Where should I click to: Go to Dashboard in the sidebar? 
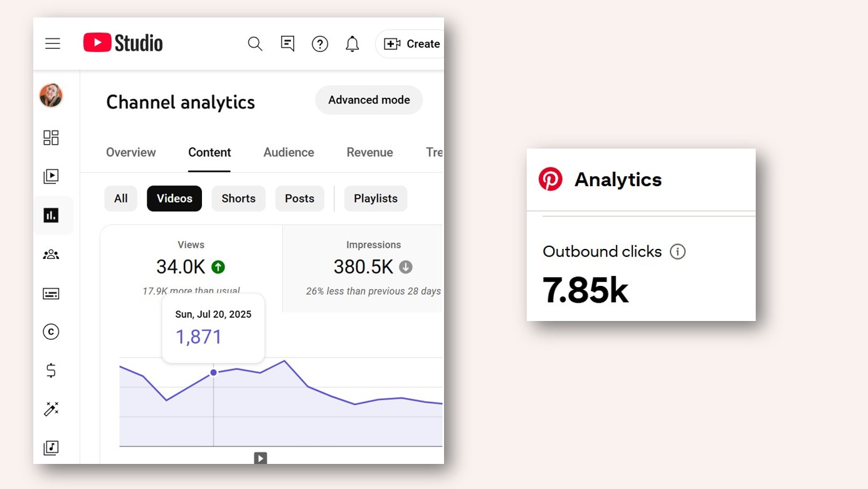(51, 137)
